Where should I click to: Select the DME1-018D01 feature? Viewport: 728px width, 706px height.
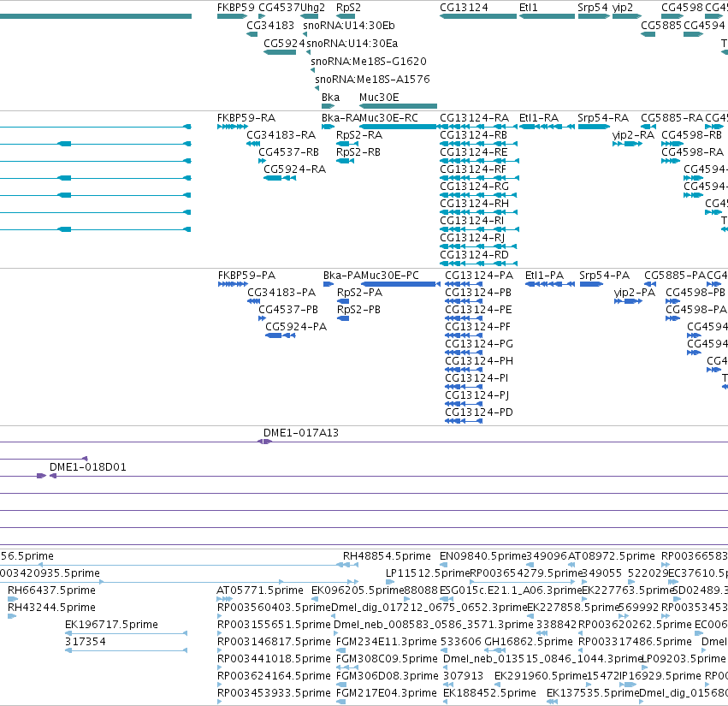88,467
